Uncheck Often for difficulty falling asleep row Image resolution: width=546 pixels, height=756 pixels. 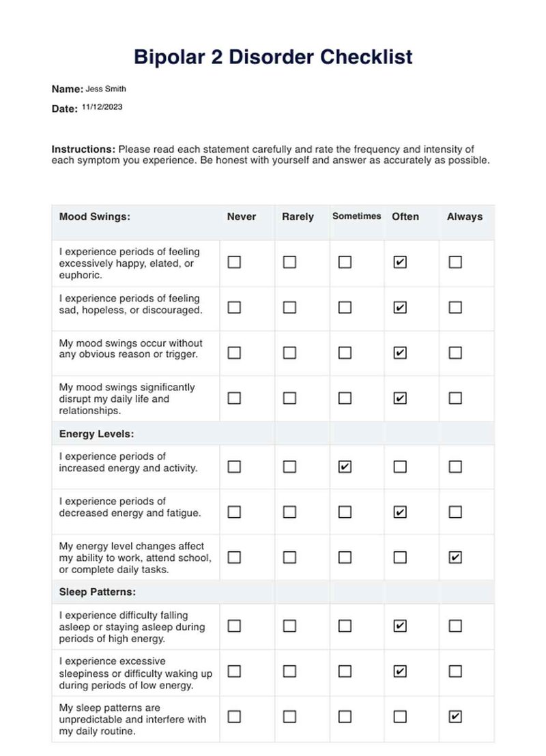click(400, 626)
